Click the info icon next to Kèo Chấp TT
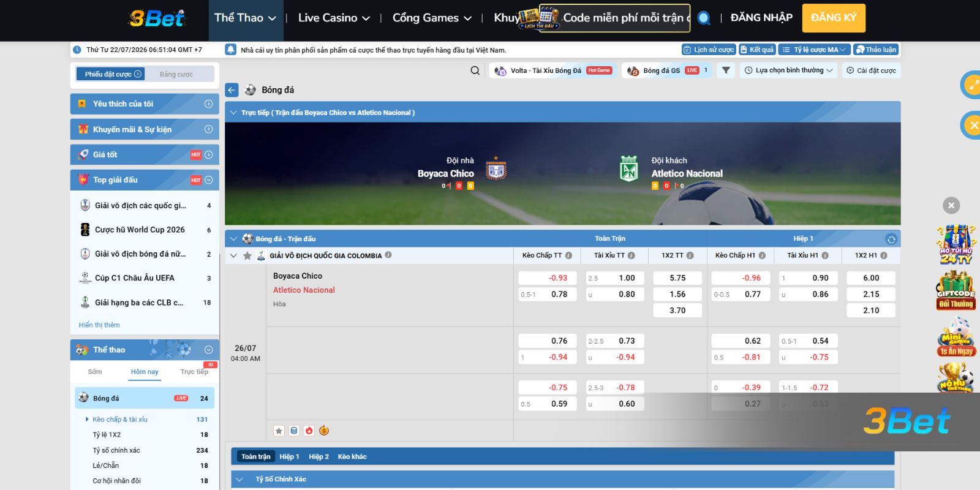The height and width of the screenshot is (490, 980). pyautogui.click(x=568, y=255)
